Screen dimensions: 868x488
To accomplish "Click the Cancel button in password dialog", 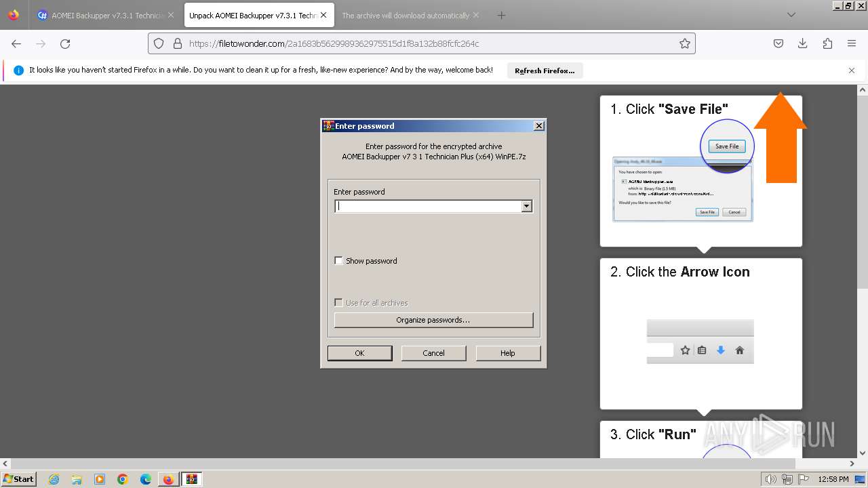I will 433,353.
